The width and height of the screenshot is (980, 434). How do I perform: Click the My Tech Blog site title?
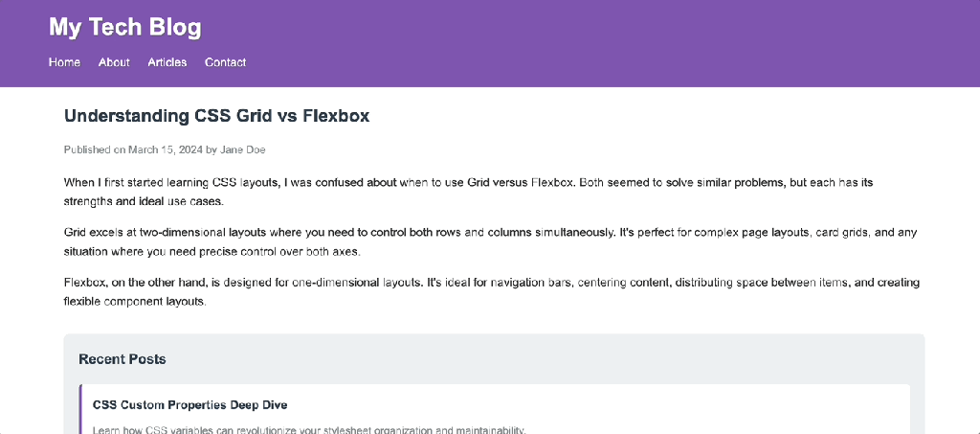125,27
